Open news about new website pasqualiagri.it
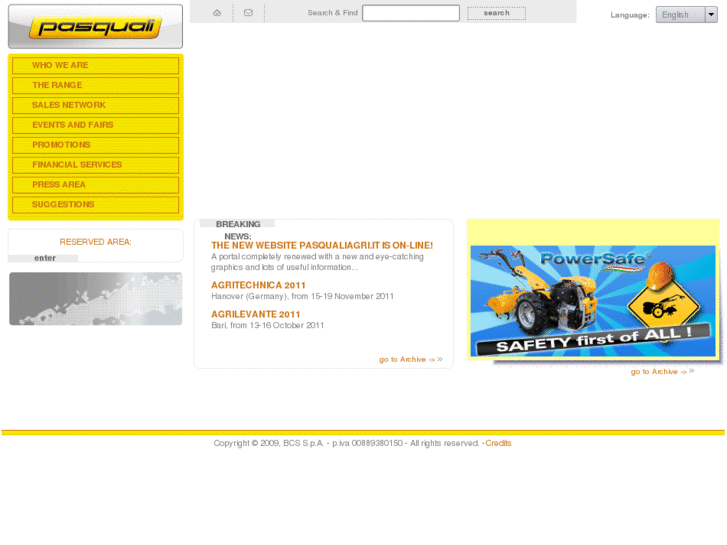The height and width of the screenshot is (545, 727). point(322,245)
